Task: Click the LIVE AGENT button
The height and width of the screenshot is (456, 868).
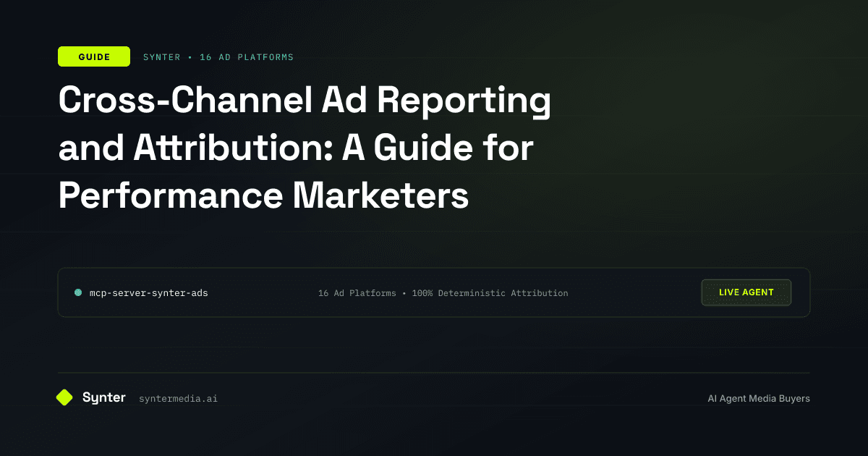Action: point(746,292)
